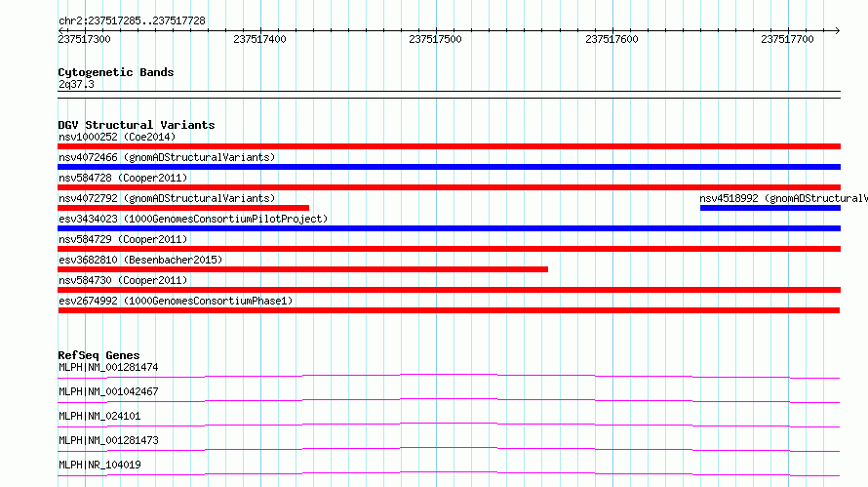Click the 2q37.3 band label
The width and height of the screenshot is (868, 487).
pyautogui.click(x=76, y=84)
